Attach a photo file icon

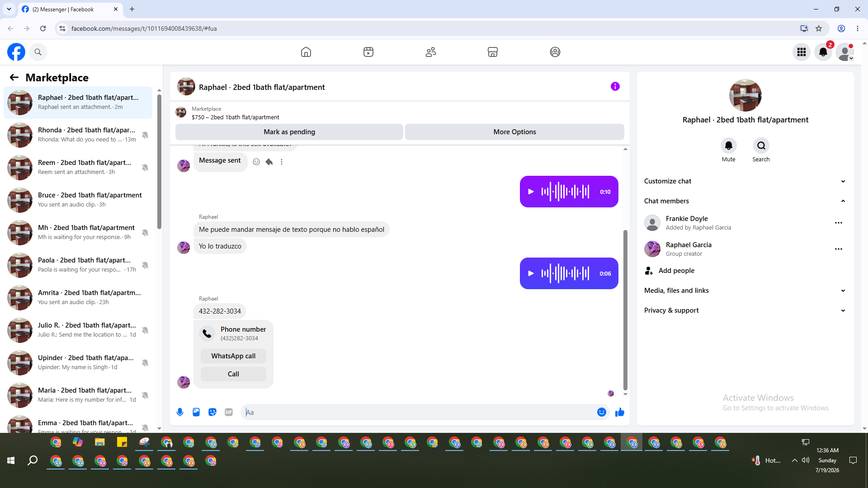[x=196, y=412]
